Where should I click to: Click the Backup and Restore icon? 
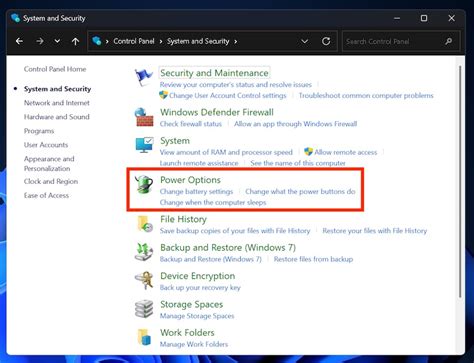pyautogui.click(x=144, y=252)
